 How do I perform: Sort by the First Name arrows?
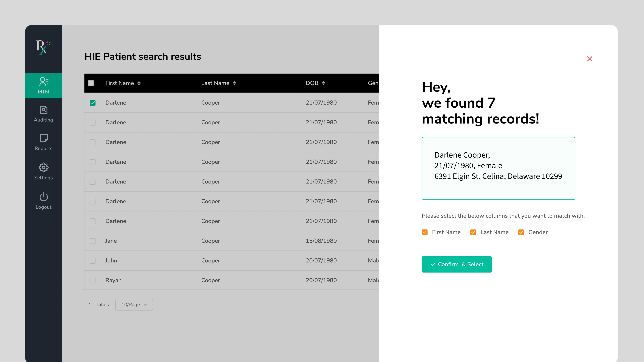[x=139, y=83]
